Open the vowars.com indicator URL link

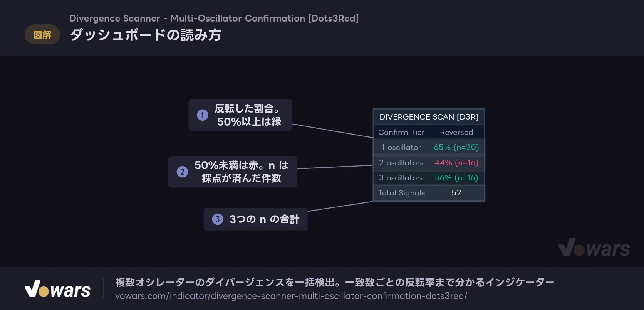coord(291,296)
